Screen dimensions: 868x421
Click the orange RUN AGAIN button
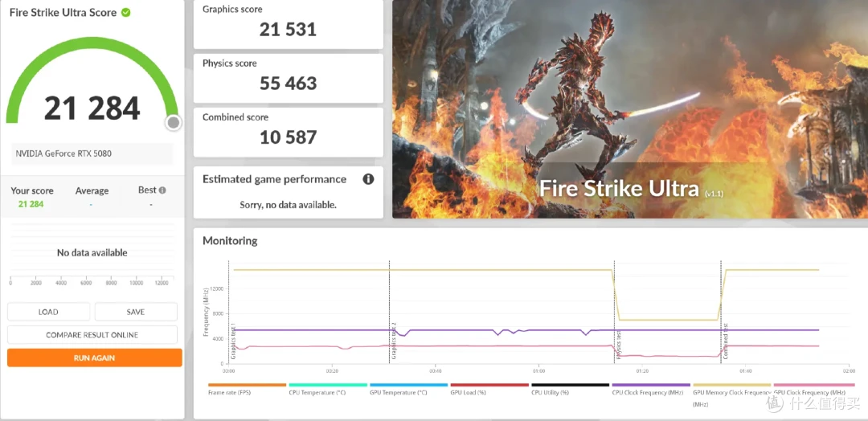[94, 358]
